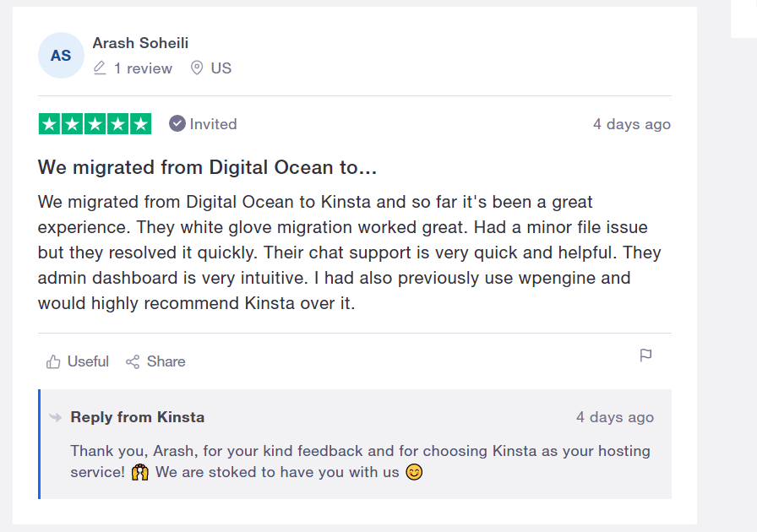Click the reply's '4 days ago' timestamp
Viewport: 757px width, 532px height.
(615, 417)
